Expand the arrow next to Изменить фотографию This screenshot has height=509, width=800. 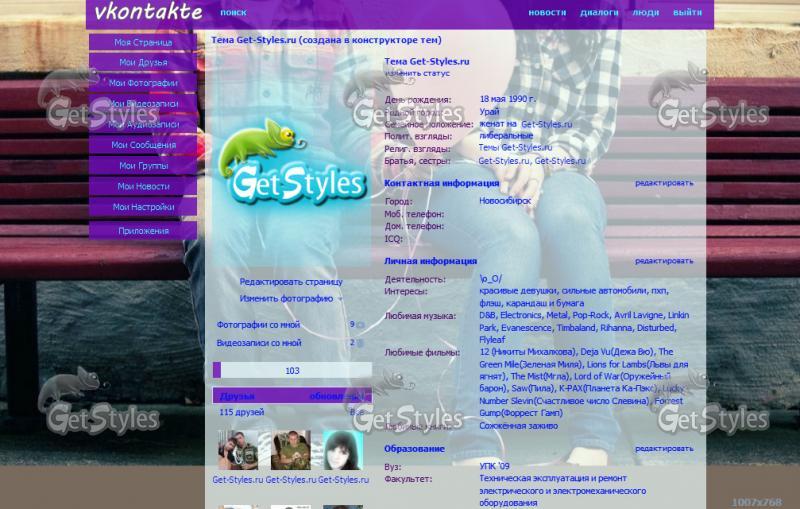[340, 299]
